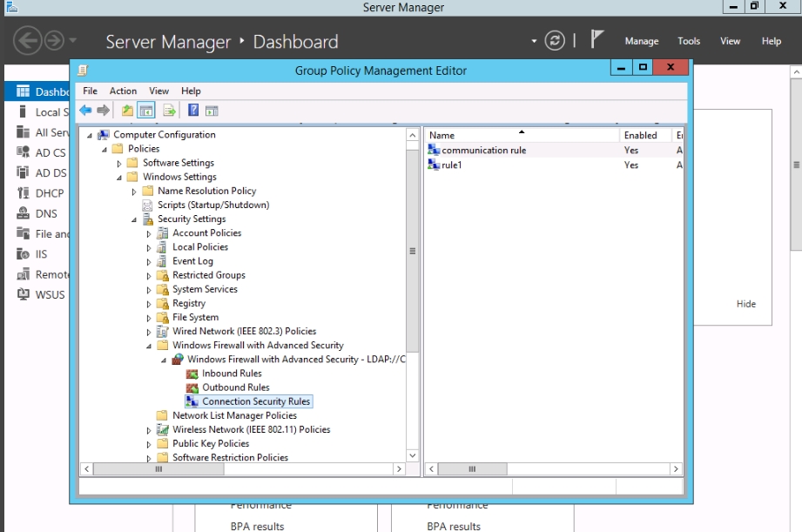The image size is (802, 532).
Task: Click the Server Manager notifications flag
Action: coord(596,39)
